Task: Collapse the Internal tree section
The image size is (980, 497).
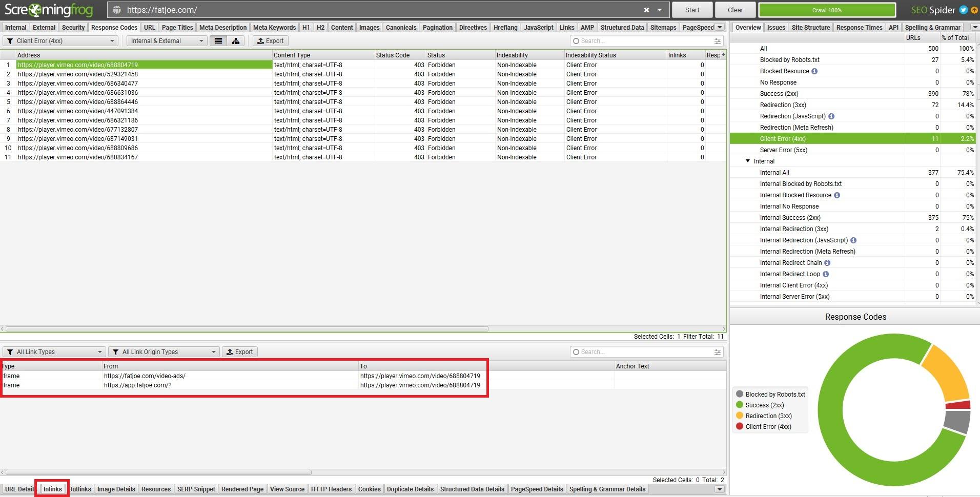Action: pos(748,161)
